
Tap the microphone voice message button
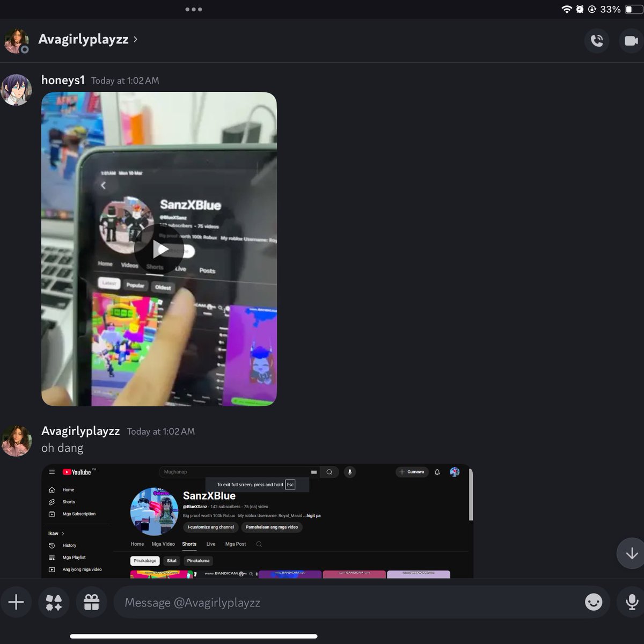632,602
